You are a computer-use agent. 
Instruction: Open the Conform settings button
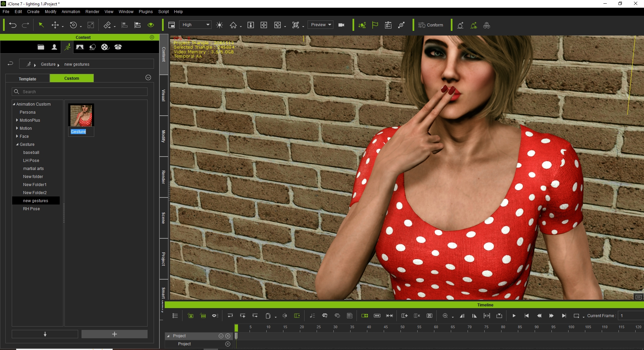point(431,25)
